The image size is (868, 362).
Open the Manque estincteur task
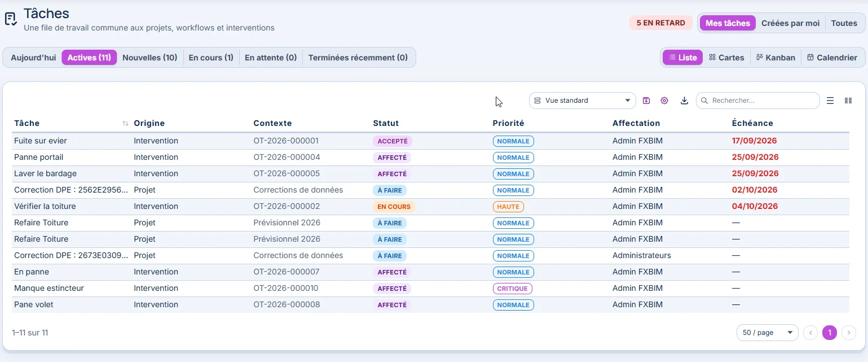click(49, 288)
